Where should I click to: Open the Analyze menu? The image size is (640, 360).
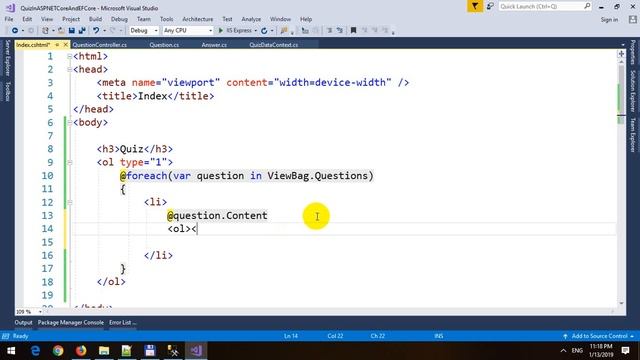(x=251, y=19)
